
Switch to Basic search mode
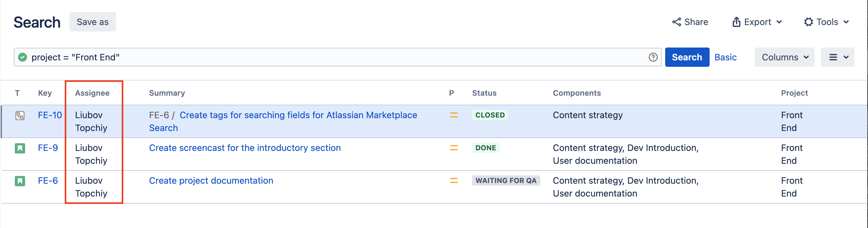(x=725, y=57)
